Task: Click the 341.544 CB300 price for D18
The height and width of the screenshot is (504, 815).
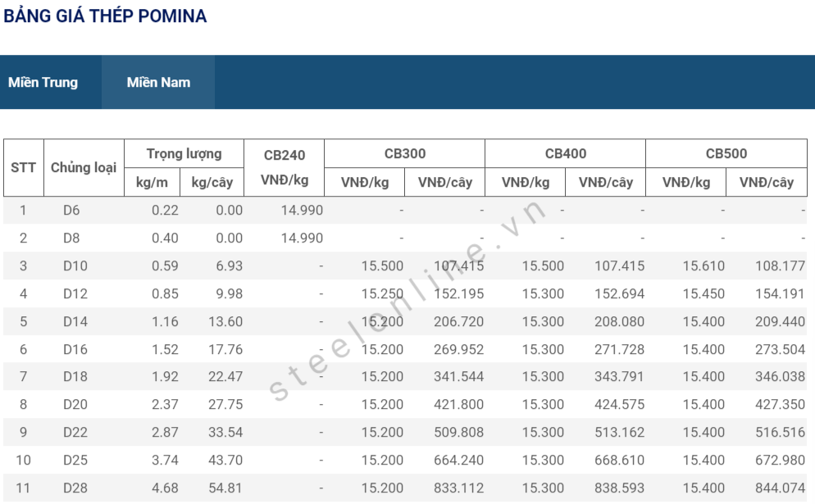Action: tap(458, 377)
